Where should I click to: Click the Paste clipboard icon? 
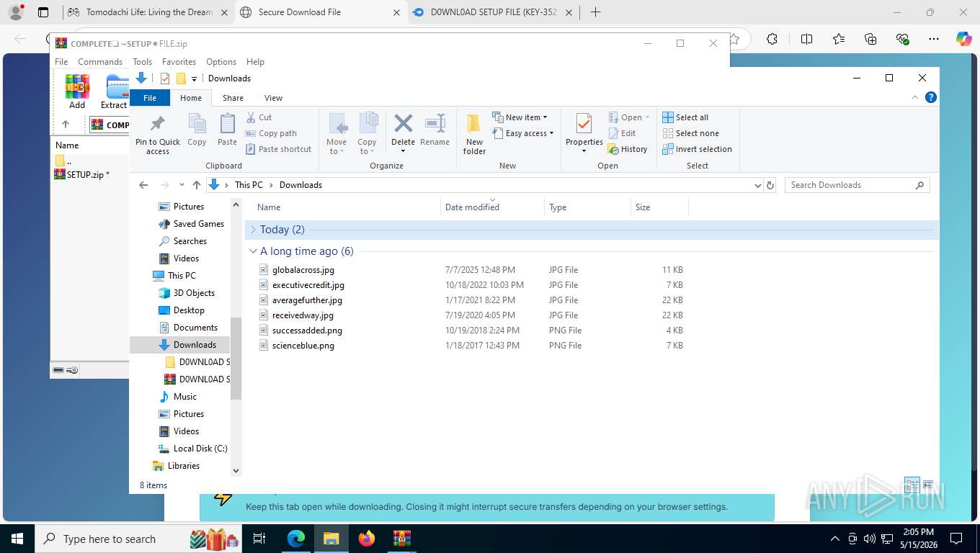pos(227,124)
